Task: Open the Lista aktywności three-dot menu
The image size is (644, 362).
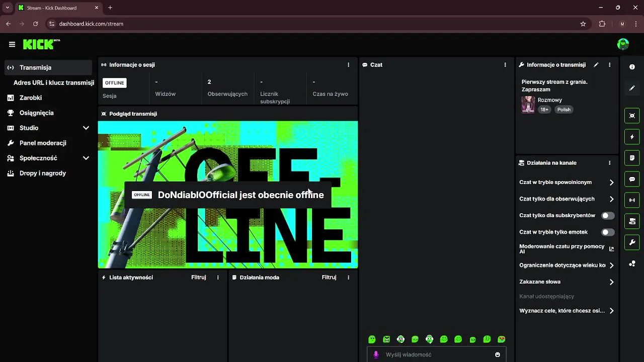Action: coord(218,278)
